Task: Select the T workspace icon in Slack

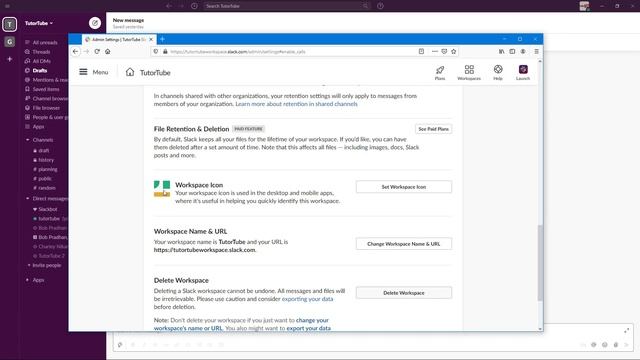Action: 10,24
